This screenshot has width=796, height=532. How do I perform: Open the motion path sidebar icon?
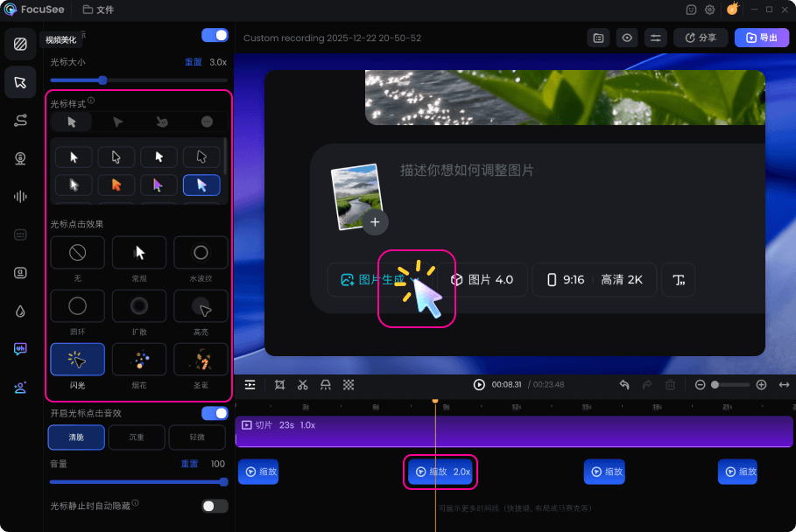point(20,120)
